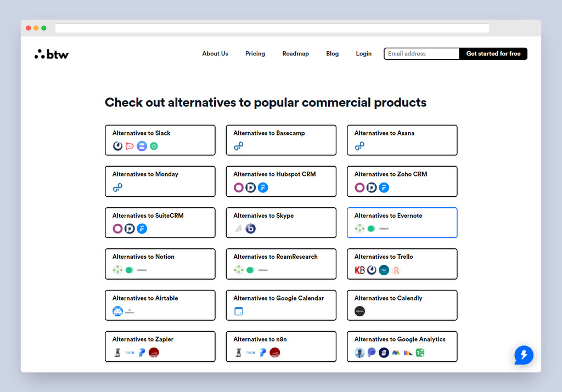The image size is (562, 392).
Task: Open the lightning bolt floating button
Action: pyautogui.click(x=524, y=355)
